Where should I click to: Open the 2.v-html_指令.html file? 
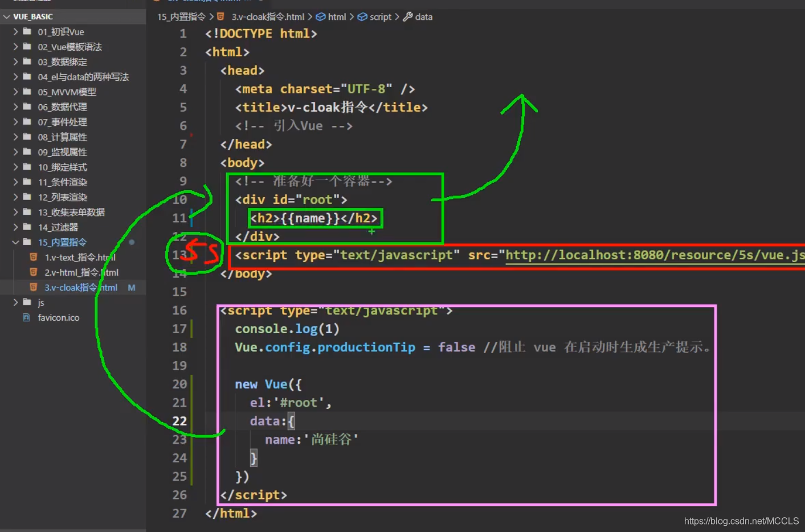[x=81, y=272]
